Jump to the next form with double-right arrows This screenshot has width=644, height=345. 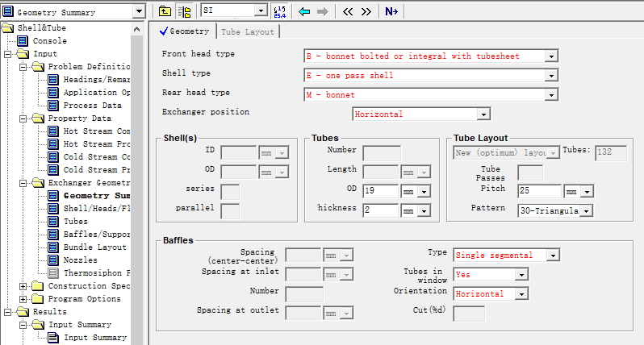[366, 11]
